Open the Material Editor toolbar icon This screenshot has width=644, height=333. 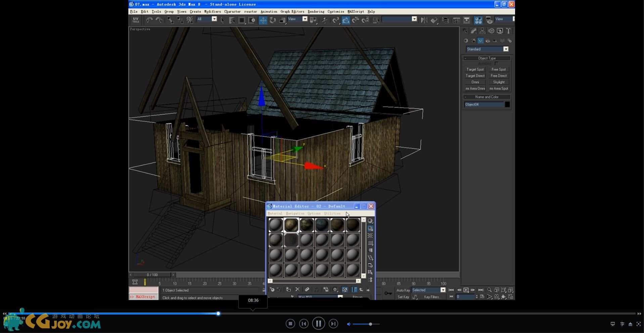pyautogui.click(x=478, y=20)
